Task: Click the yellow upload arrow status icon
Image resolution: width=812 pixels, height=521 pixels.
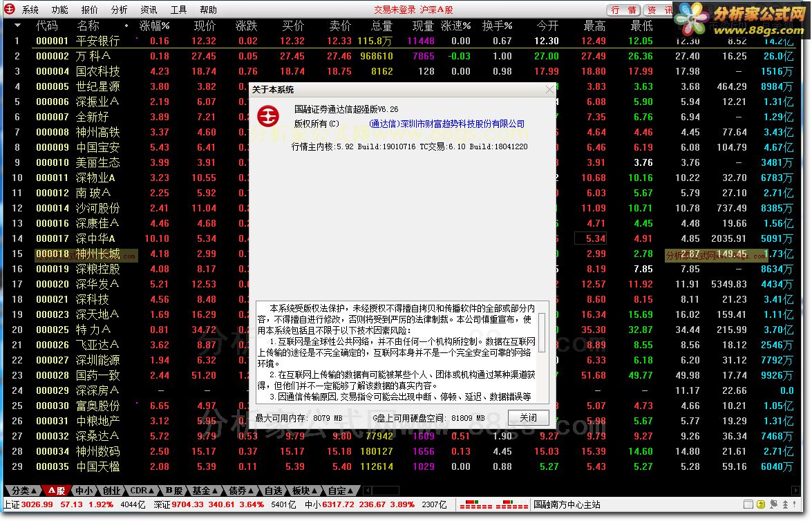Action: 761,504
